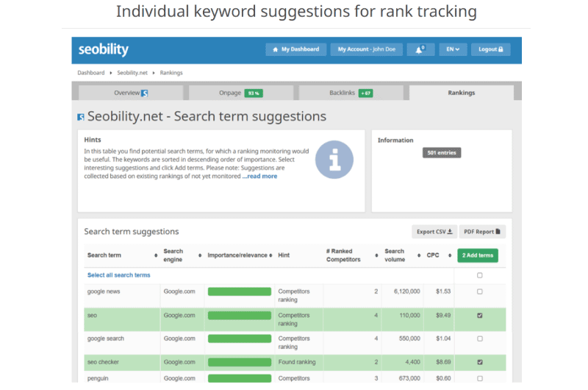Click the Logout button
The height and width of the screenshot is (390, 588).
tap(490, 49)
